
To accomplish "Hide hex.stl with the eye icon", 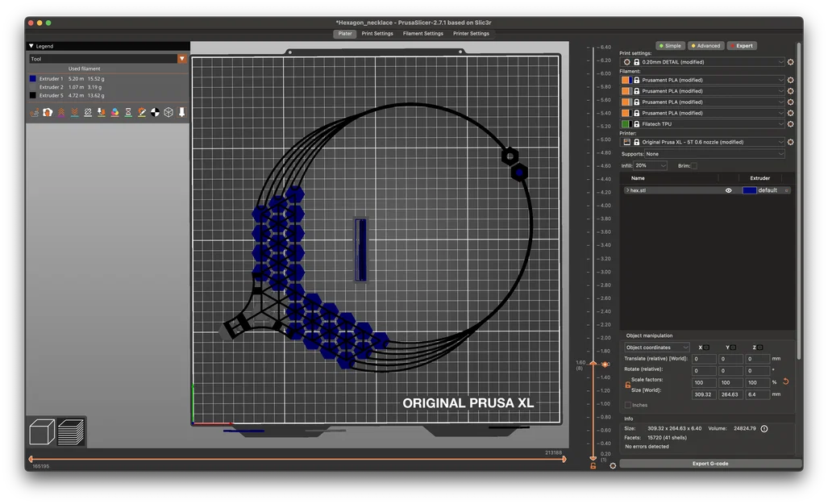I will 728,191.
